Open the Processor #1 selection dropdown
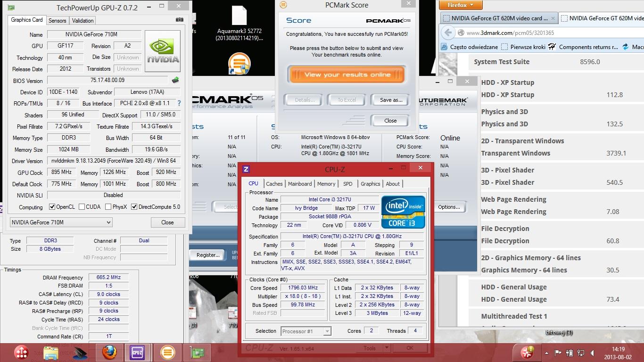The image size is (644, 362). (x=306, y=331)
